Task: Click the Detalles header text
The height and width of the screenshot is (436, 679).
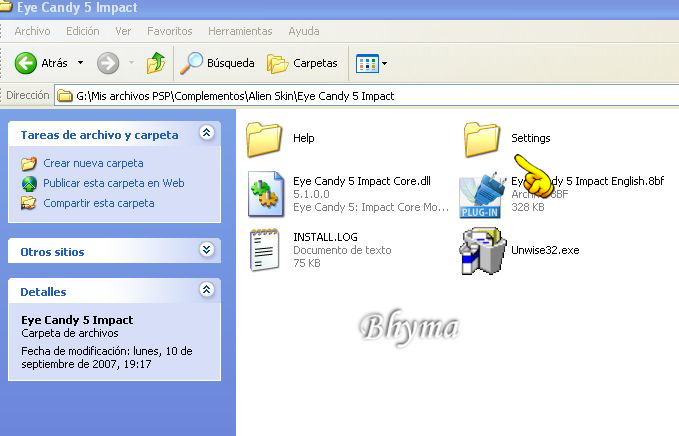Action: (x=43, y=292)
